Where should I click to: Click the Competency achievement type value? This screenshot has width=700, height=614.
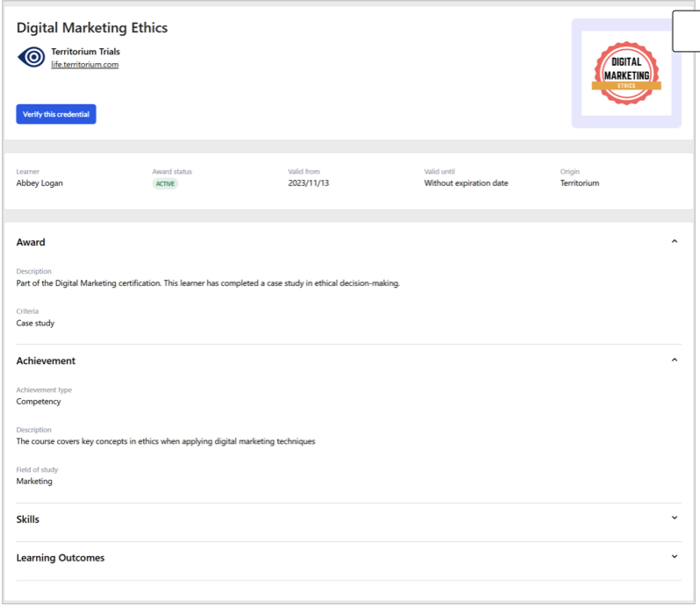[39, 402]
